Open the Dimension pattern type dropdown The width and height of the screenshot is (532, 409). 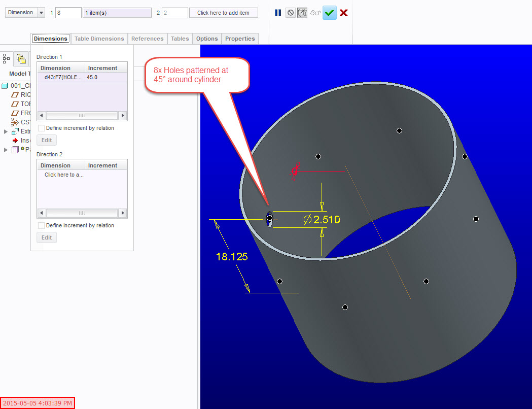pyautogui.click(x=41, y=13)
